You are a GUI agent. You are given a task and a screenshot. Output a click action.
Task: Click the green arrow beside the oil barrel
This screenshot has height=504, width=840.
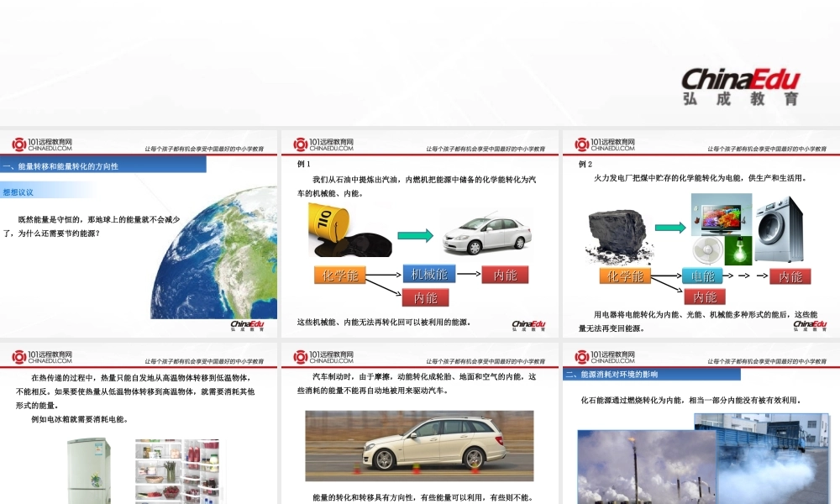[415, 236]
